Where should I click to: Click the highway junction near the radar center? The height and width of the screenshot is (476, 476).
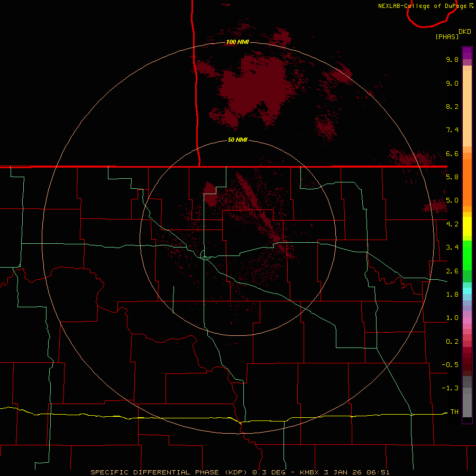click(206, 258)
